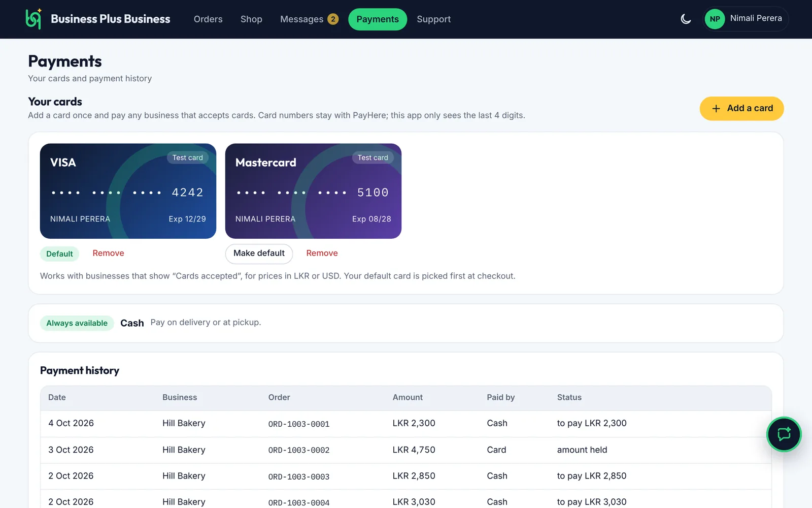This screenshot has width=812, height=508.
Task: Click the Test card badge on Visa card
Action: pos(188,157)
